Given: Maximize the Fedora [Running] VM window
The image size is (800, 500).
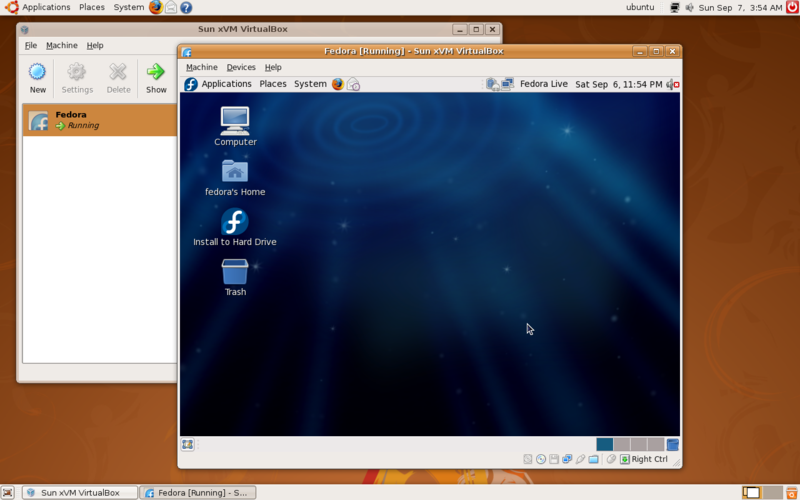Looking at the screenshot, I should 656,51.
